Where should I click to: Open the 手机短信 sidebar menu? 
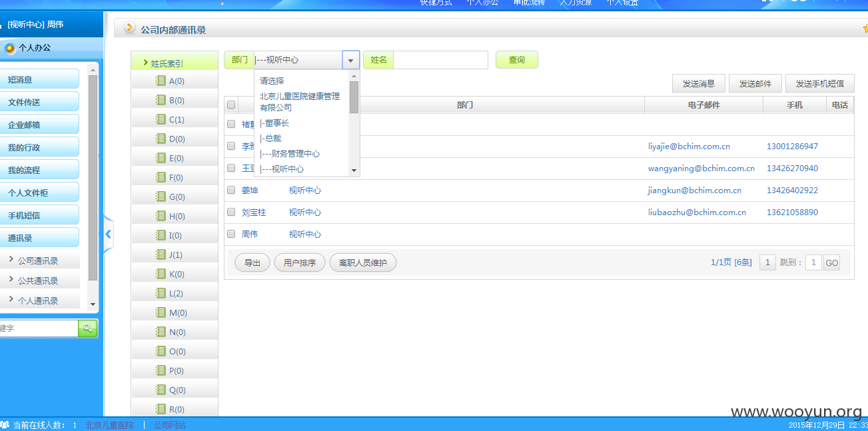coord(39,215)
